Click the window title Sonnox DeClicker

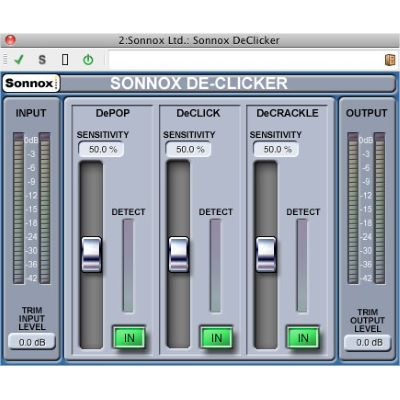click(x=199, y=40)
